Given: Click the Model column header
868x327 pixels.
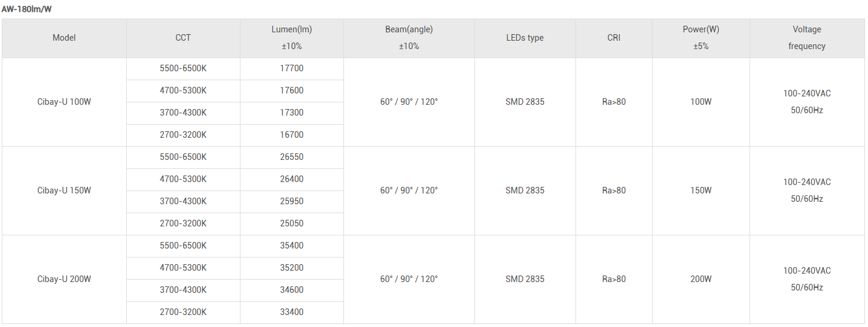Looking at the screenshot, I should [64, 38].
